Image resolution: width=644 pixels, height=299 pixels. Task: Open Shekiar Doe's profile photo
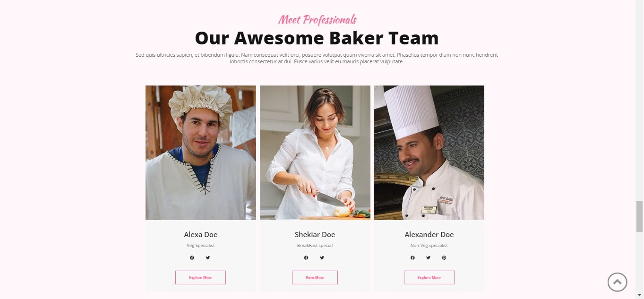315,153
